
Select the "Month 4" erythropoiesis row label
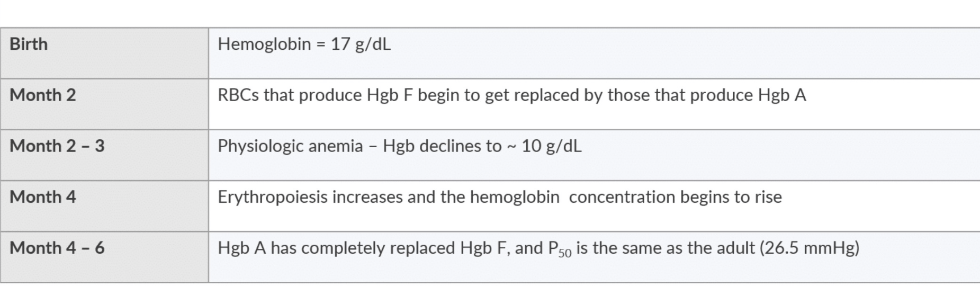[x=43, y=197]
